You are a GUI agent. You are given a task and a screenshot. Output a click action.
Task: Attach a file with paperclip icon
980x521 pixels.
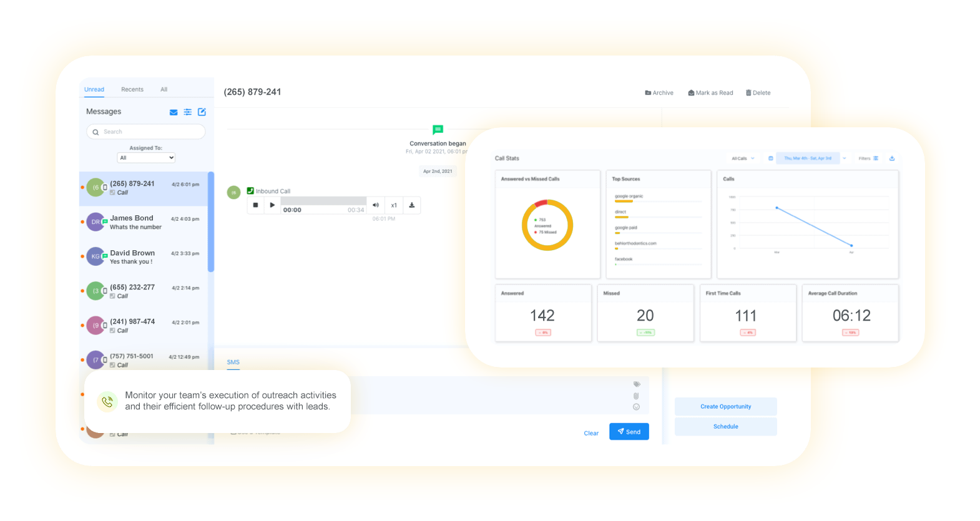pyautogui.click(x=636, y=396)
